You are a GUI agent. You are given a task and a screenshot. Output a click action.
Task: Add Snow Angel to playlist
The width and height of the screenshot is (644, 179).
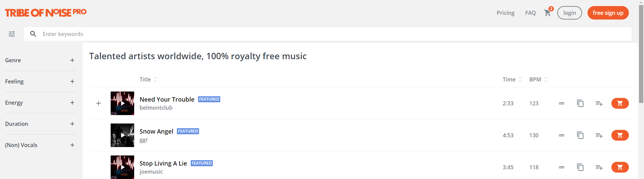point(599,135)
